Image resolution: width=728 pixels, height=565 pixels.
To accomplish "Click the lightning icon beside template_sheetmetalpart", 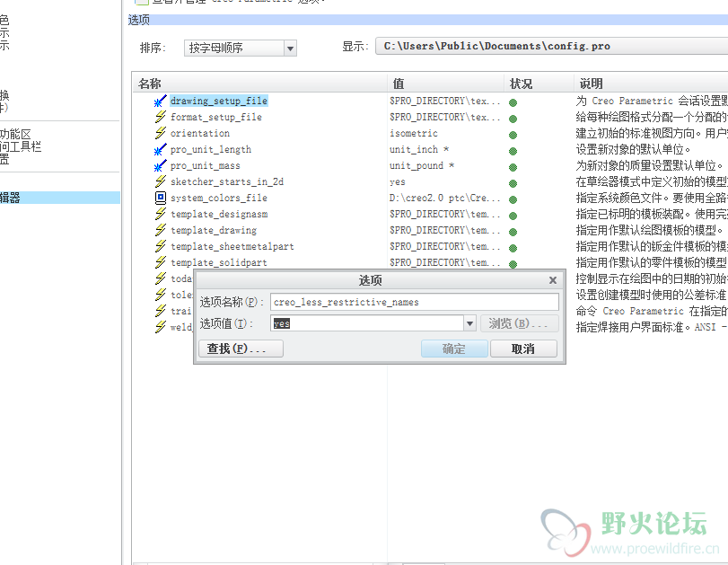I will [x=160, y=246].
